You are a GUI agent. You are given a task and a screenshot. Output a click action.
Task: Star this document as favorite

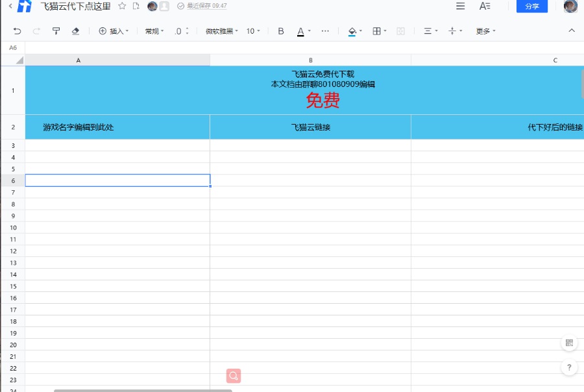pos(122,6)
